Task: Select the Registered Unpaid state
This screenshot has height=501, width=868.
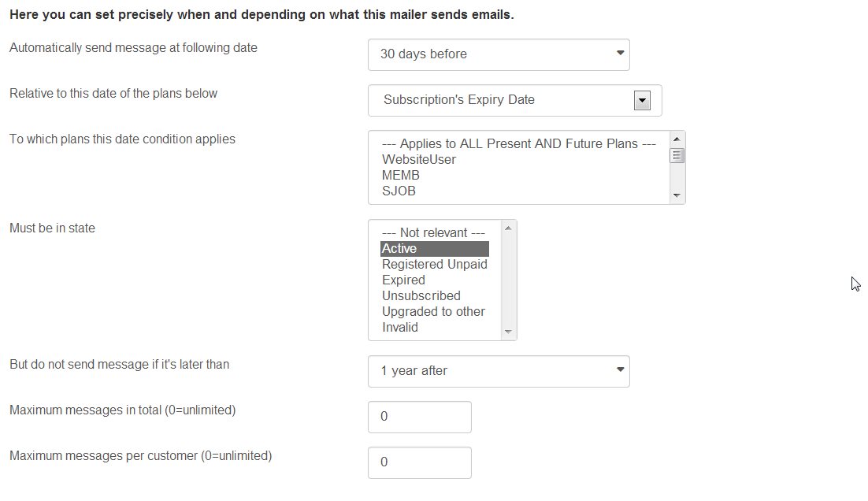Action: point(435,264)
